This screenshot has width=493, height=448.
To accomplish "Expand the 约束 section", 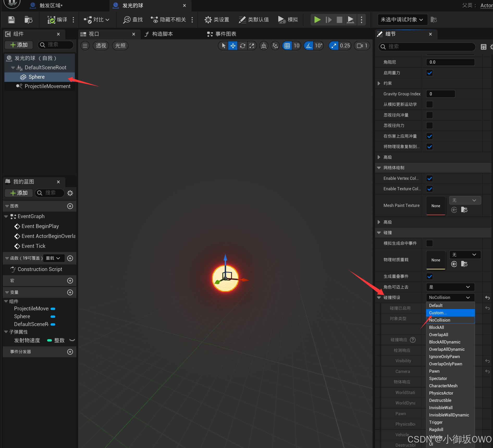I will 379,83.
